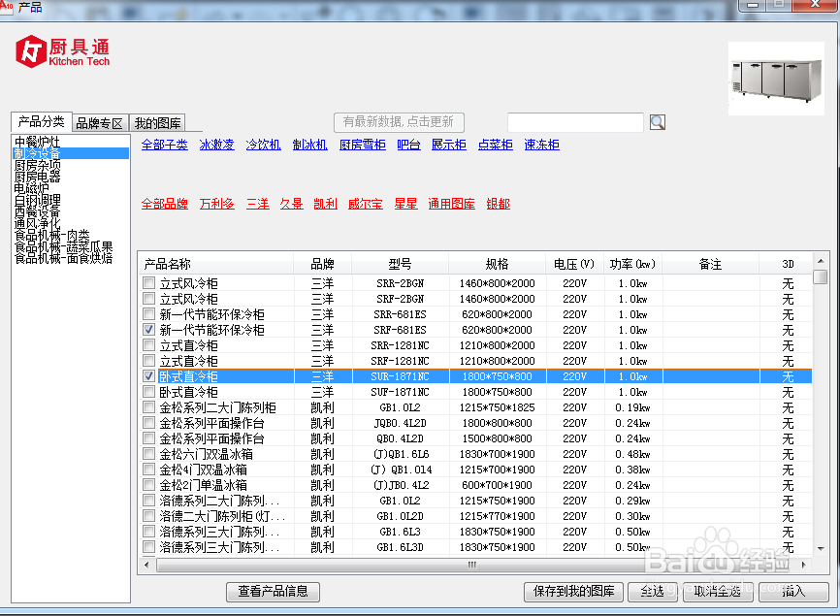Check the 立式直冷柜 SRF-1281NC checkbox
Screen dimensions: 840x616
coord(149,361)
